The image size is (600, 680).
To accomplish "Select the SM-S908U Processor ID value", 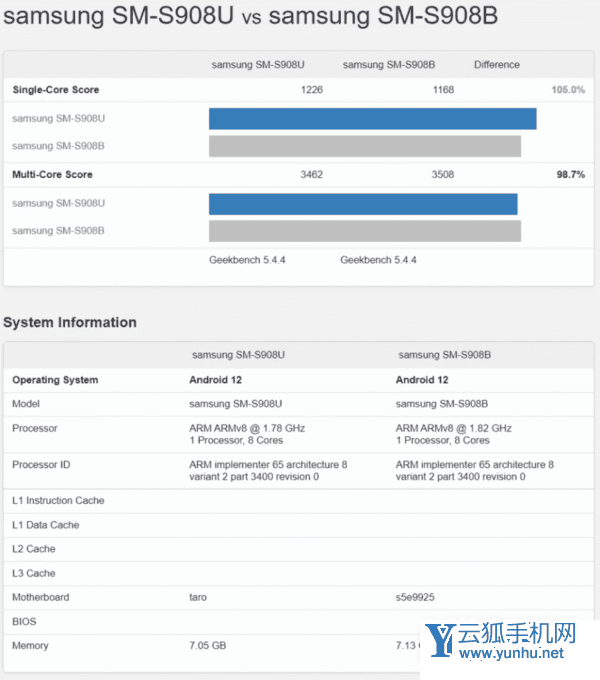I will click(268, 471).
